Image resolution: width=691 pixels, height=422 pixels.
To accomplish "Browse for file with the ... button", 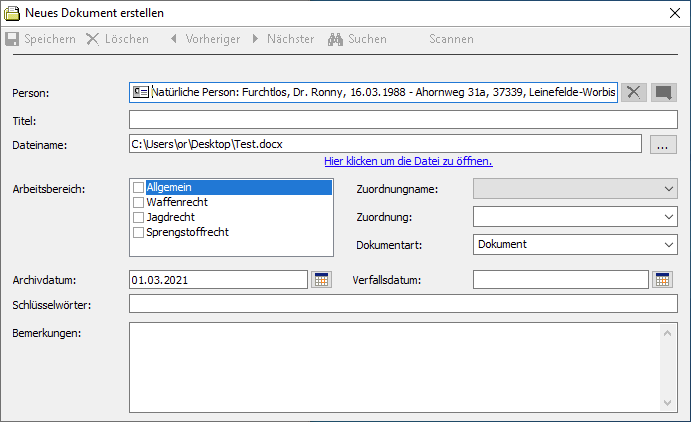I will [663, 145].
